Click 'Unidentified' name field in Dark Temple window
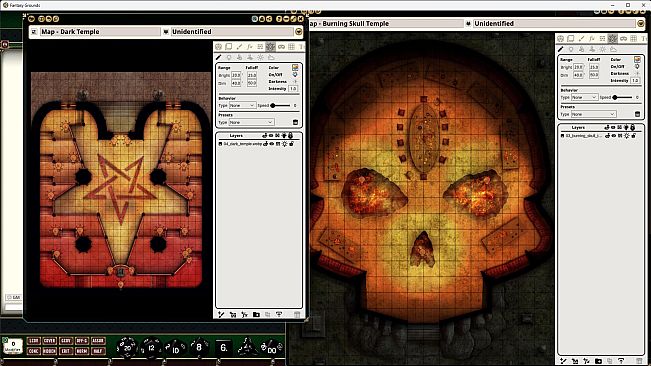 point(232,32)
